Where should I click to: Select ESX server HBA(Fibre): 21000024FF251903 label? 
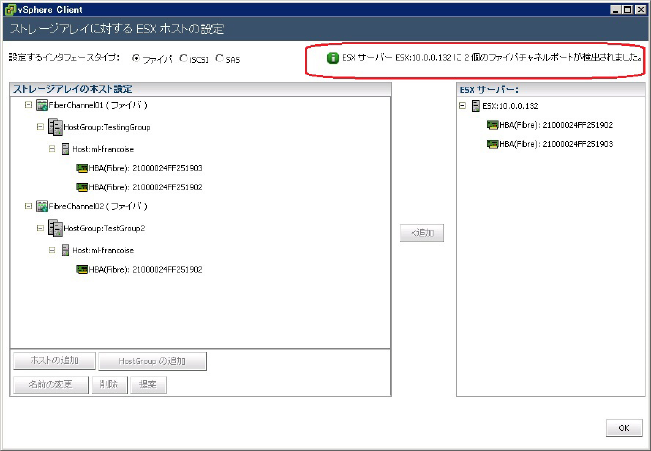556,144
